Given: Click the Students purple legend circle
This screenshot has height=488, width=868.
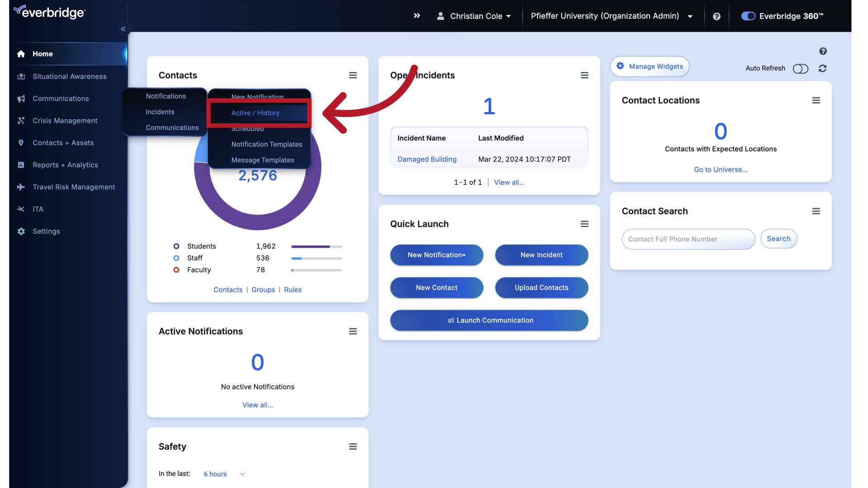Looking at the screenshot, I should tap(176, 246).
